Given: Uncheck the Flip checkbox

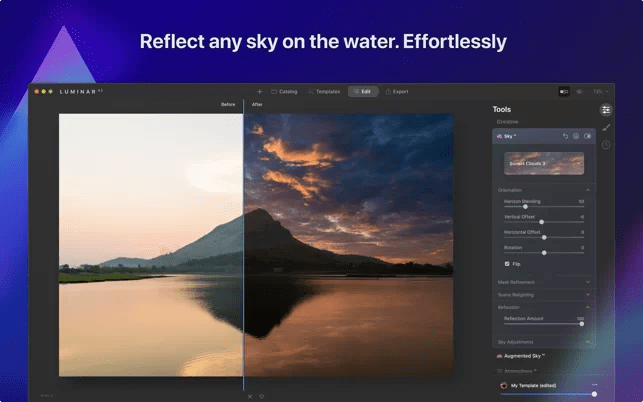Looking at the screenshot, I should pyautogui.click(x=507, y=264).
